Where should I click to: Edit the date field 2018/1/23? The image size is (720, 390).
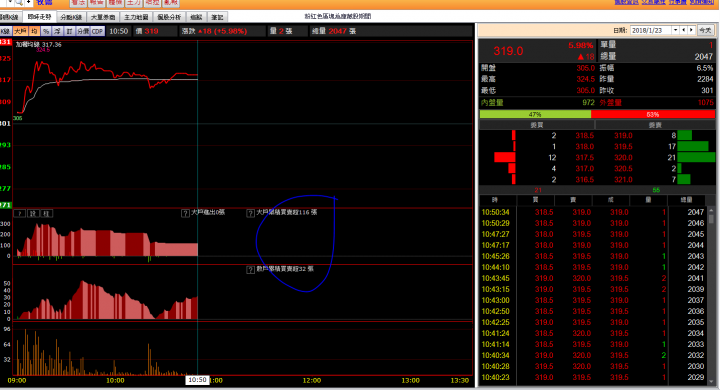[x=651, y=30]
